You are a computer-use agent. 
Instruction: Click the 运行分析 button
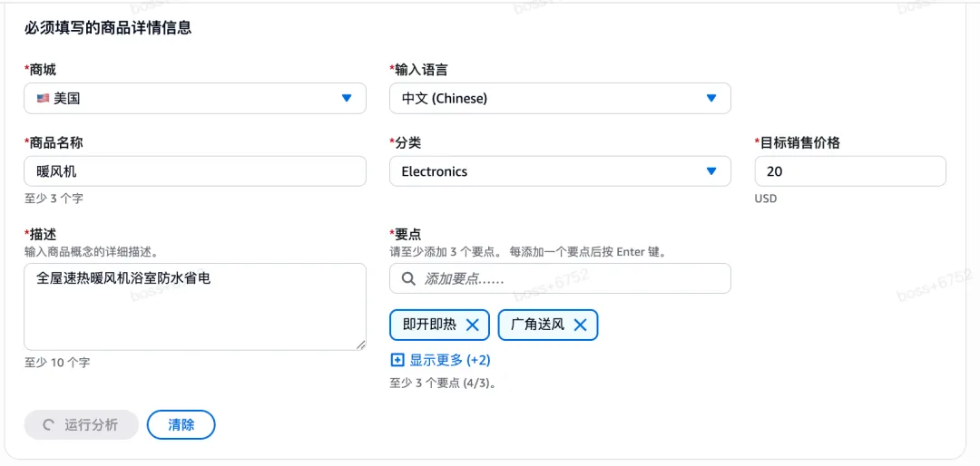click(x=82, y=425)
